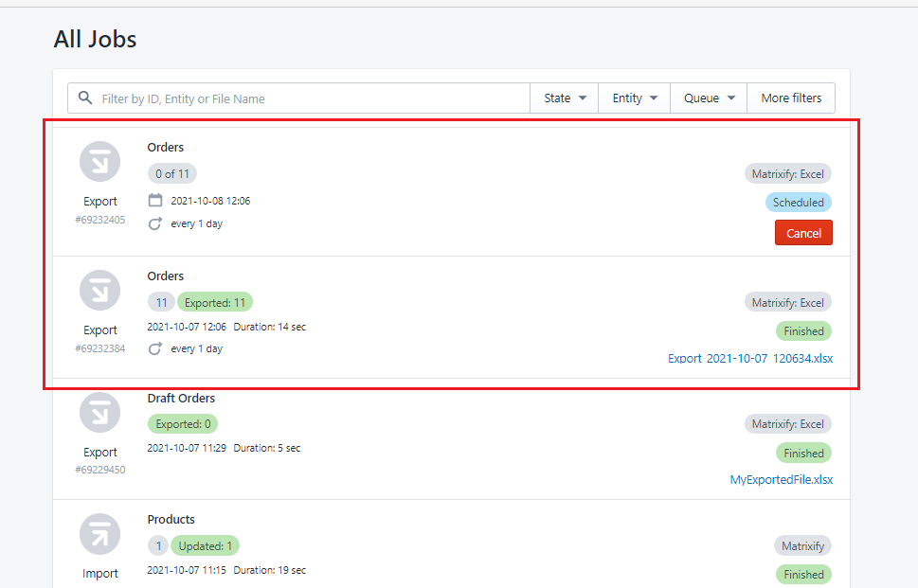Cancel the scheduled Orders export
This screenshot has width=918, height=588.
coord(803,233)
